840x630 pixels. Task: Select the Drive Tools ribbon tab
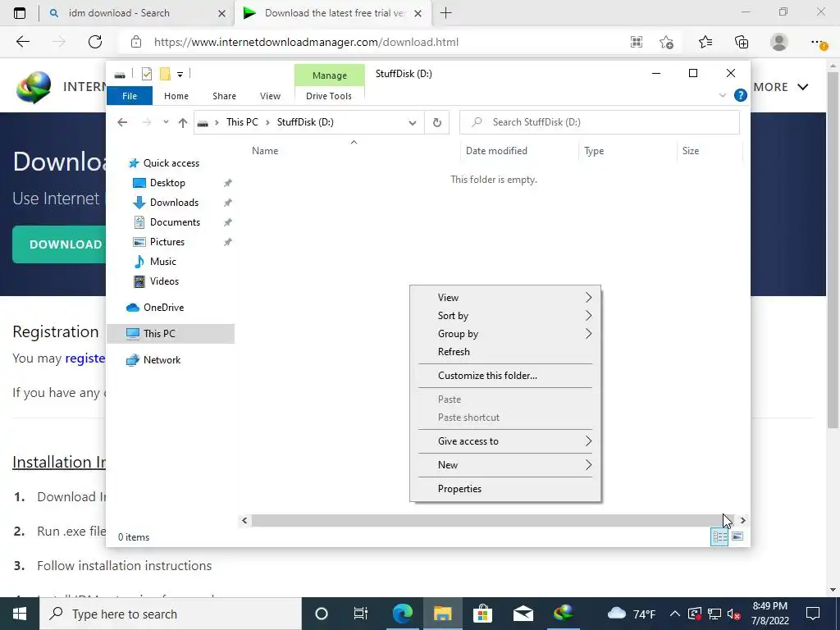329,96
